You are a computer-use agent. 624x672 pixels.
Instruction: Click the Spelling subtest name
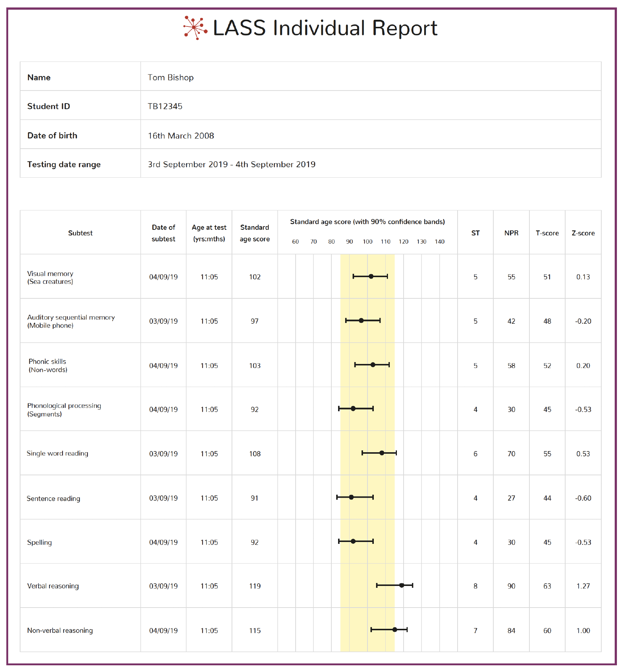click(39, 542)
